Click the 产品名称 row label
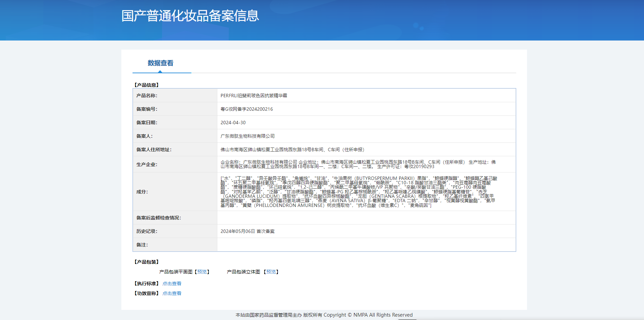The height and width of the screenshot is (320, 644). tap(147, 96)
